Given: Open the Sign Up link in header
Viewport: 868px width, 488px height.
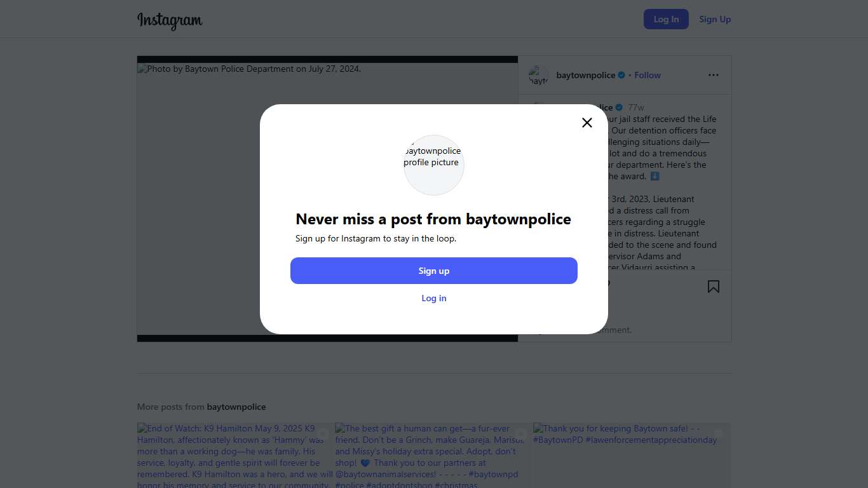Looking at the screenshot, I should [x=714, y=19].
